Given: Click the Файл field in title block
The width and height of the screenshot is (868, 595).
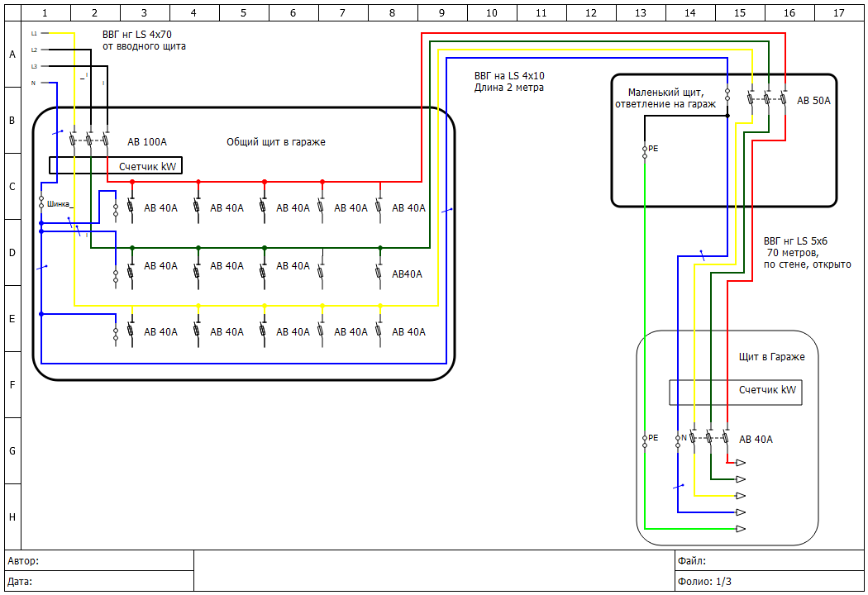Looking at the screenshot, I should (769, 561).
